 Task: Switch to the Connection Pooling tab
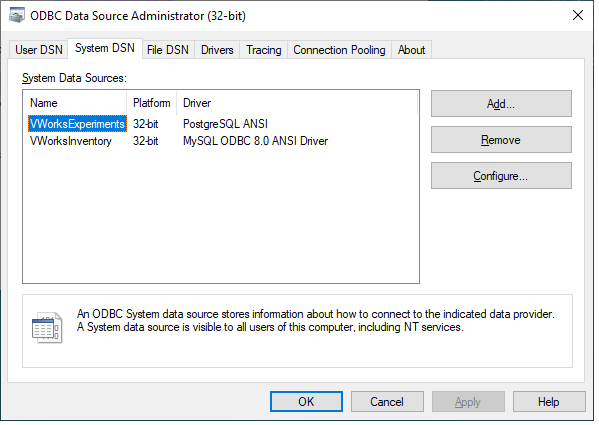[x=339, y=50]
